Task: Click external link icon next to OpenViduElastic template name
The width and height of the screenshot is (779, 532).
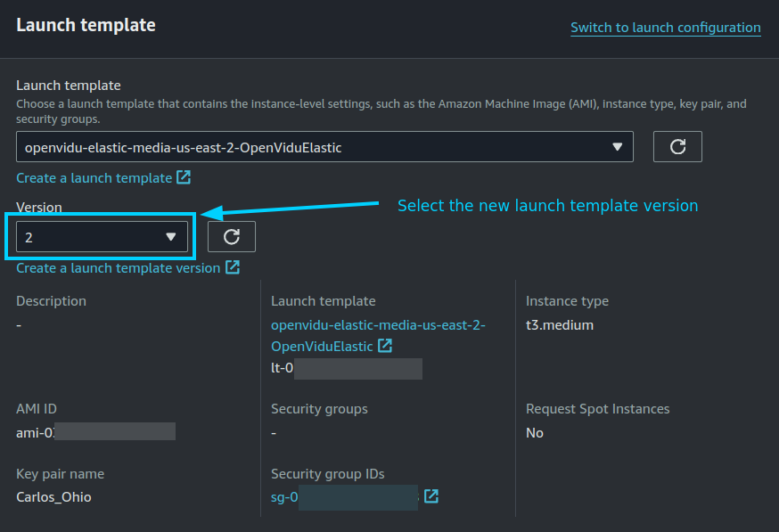Action: (387, 346)
